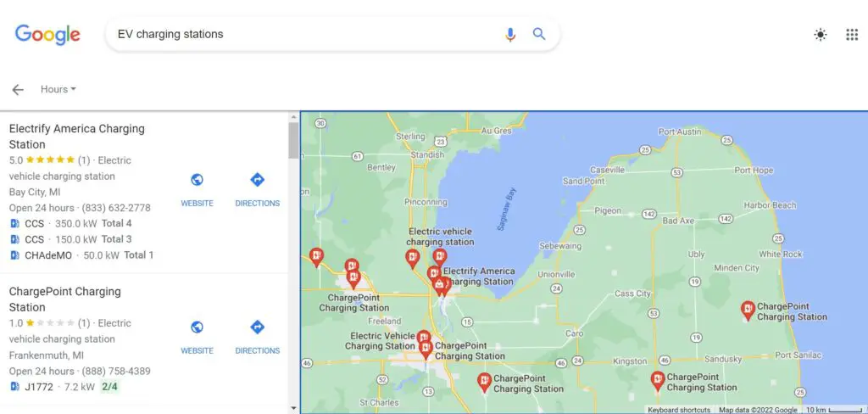This screenshot has height=414, width=868.
Task: Open Keyboard shortcuts link on map
Action: point(679,410)
